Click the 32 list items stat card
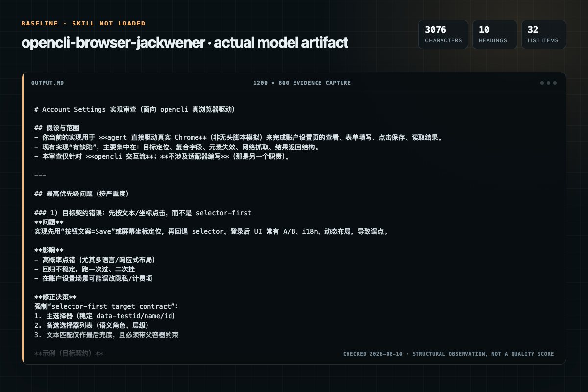This screenshot has width=588, height=392. click(543, 34)
